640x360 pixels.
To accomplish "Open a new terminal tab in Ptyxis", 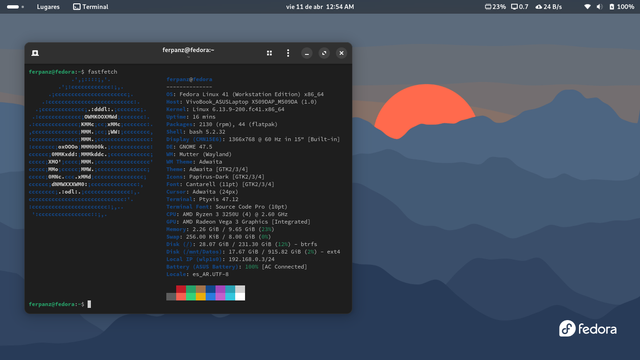I will point(35,53).
